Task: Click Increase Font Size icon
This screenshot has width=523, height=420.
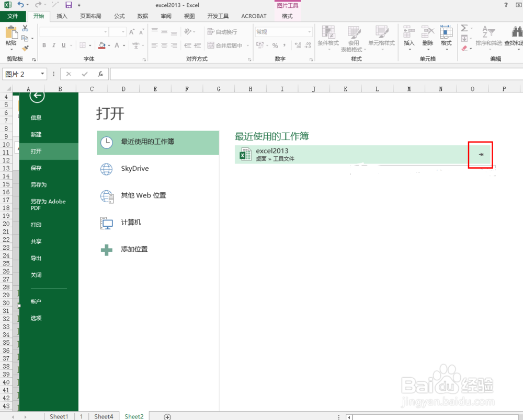Action: coord(132,32)
